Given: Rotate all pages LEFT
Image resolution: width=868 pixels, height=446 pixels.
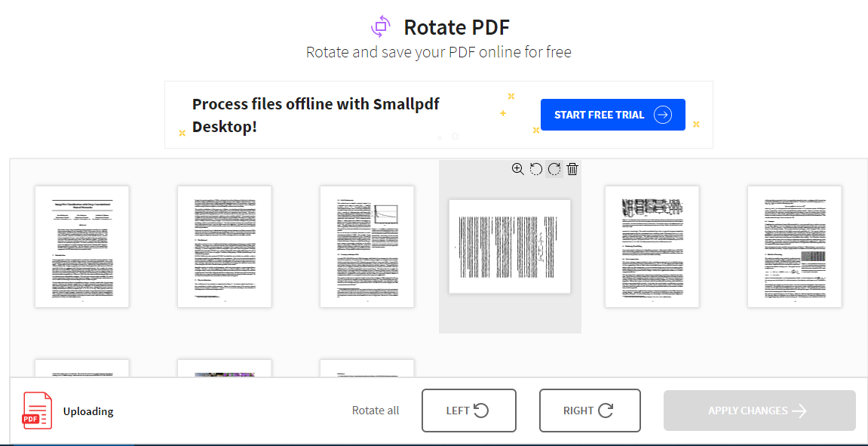Looking at the screenshot, I should point(469,411).
